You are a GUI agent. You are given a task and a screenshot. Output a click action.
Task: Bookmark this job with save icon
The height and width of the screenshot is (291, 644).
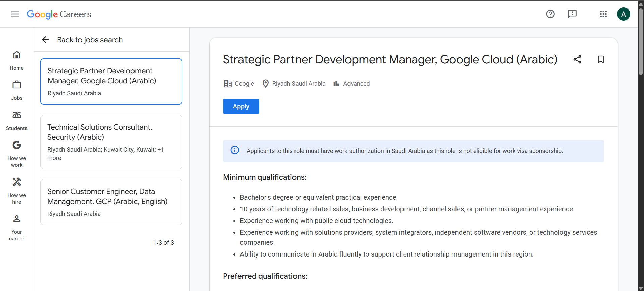(x=601, y=59)
